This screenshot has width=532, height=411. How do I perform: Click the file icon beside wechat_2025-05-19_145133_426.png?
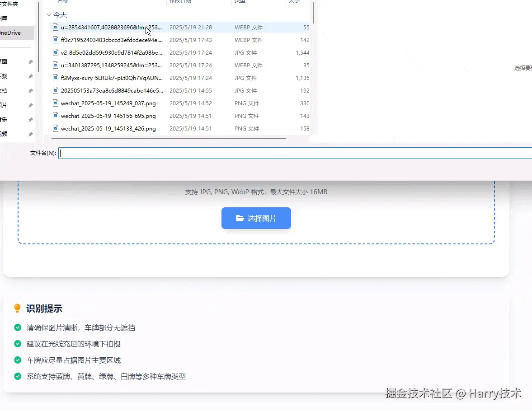55,128
